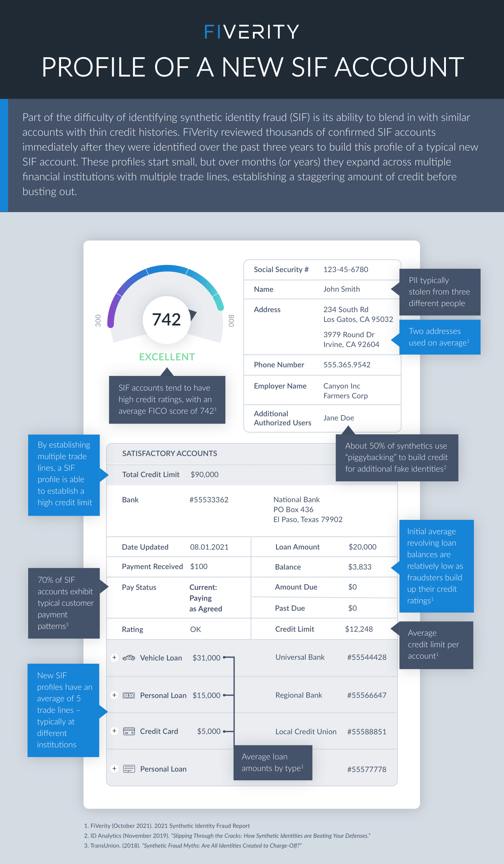This screenshot has width=504, height=864.
Task: Click authorized user Jane Doe
Action: pyautogui.click(x=339, y=417)
